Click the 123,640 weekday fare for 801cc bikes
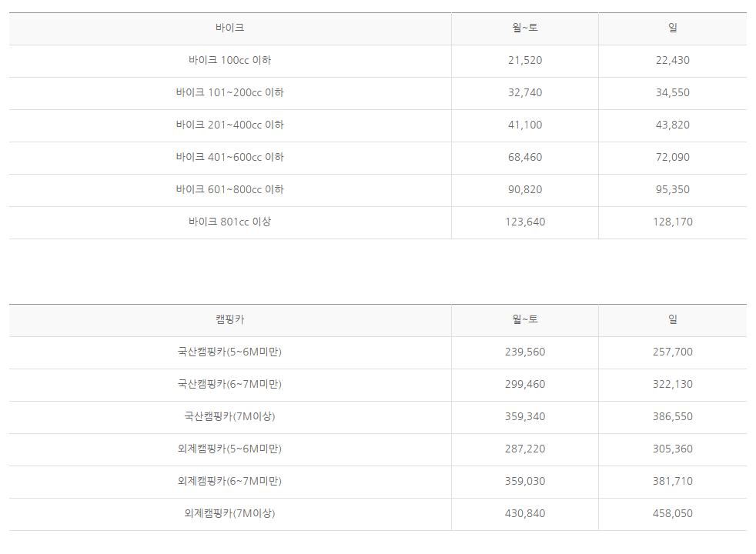Screen dimensions: 756x554 [x=525, y=222]
